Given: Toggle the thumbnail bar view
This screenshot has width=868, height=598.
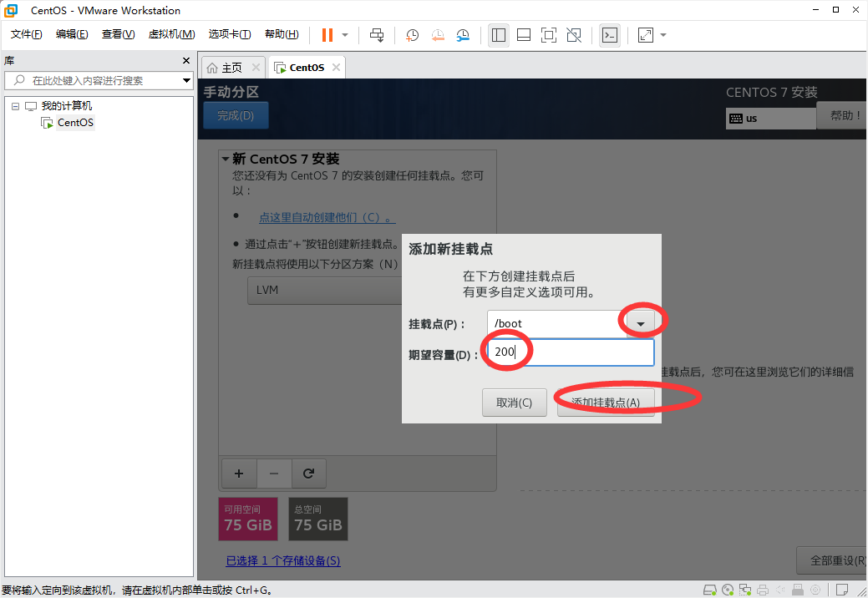Looking at the screenshot, I should coord(524,35).
